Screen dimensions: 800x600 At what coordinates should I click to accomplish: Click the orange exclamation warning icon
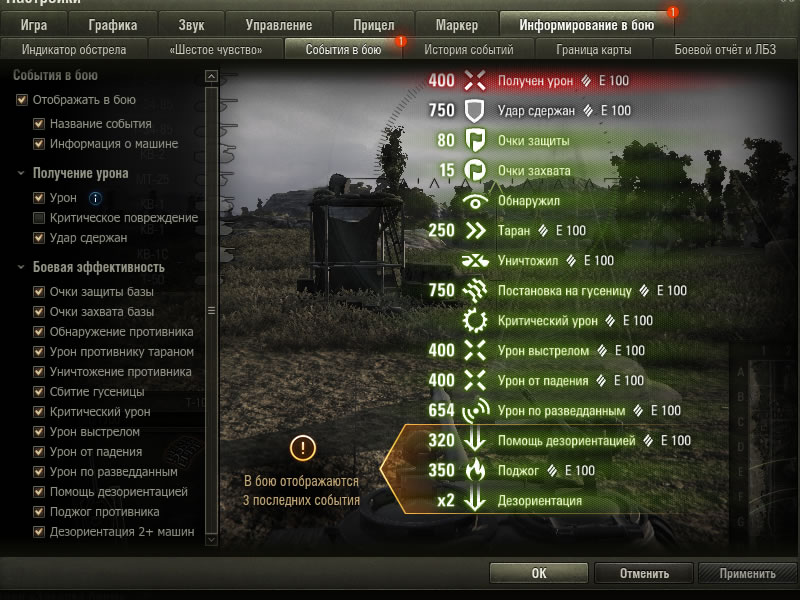[303, 448]
